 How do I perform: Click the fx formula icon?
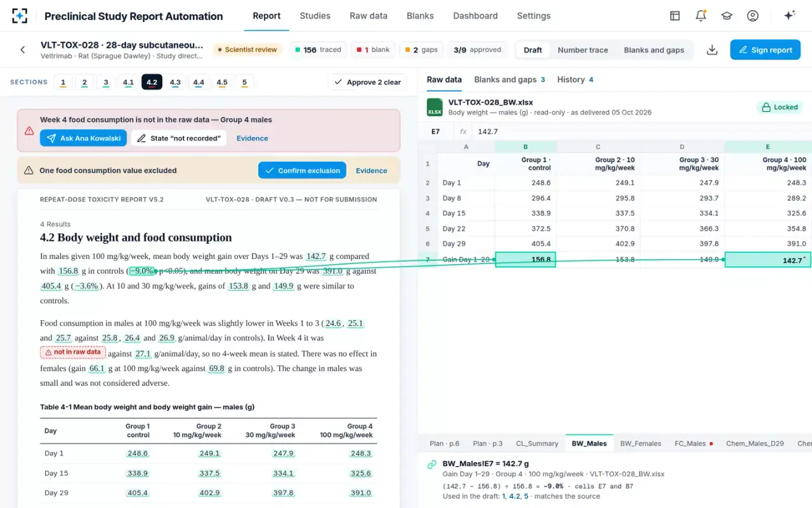click(463, 131)
